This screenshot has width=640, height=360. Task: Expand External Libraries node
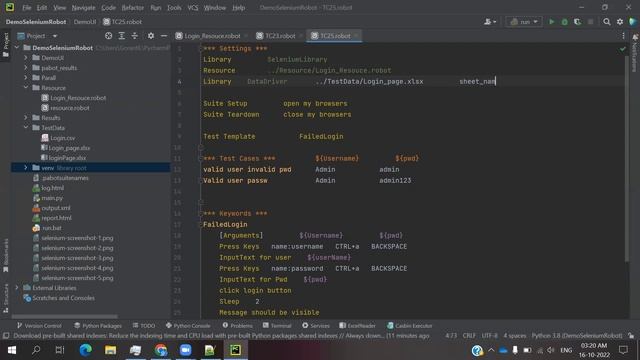pyautogui.click(x=17, y=288)
